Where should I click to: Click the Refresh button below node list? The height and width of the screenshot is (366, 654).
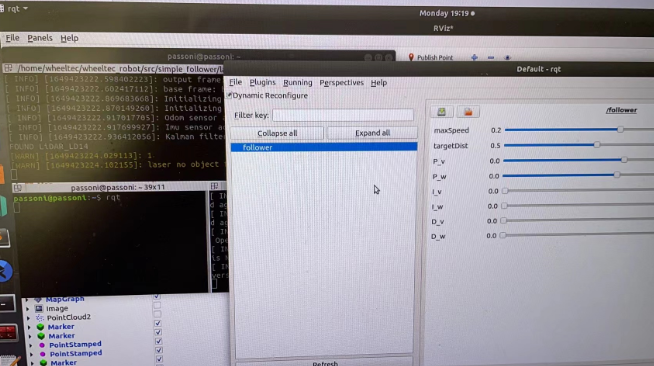click(x=324, y=363)
